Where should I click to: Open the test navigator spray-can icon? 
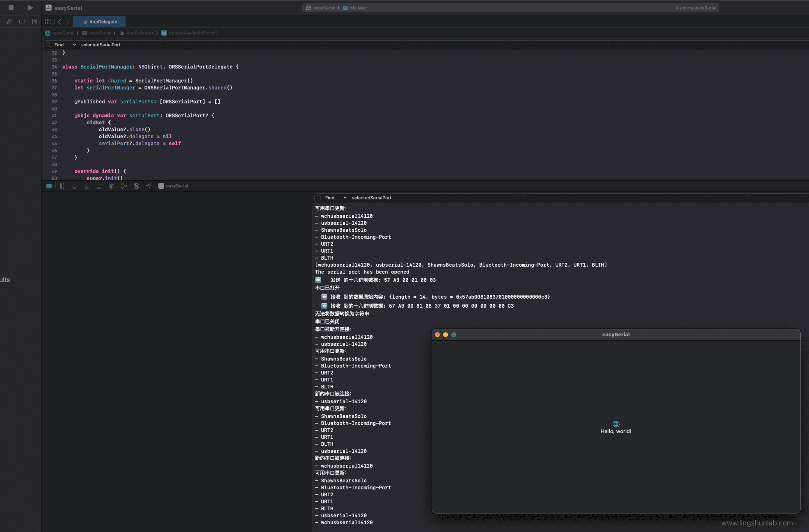pos(10,21)
